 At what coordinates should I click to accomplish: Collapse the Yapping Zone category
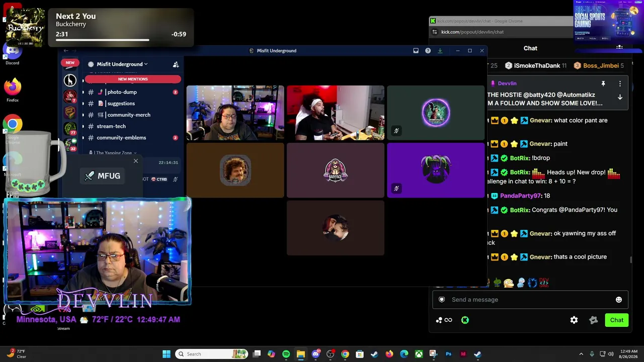113,153
